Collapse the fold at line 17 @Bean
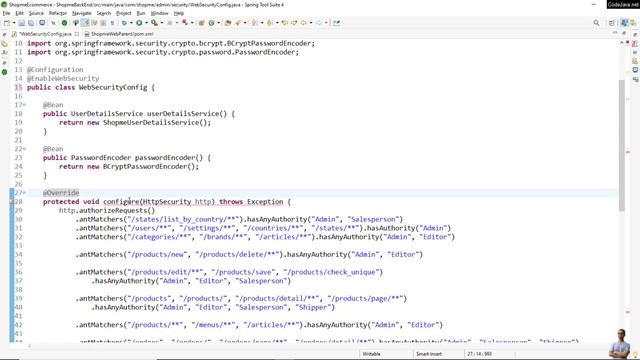Screen dimensions: 640x360 click(x=24, y=105)
